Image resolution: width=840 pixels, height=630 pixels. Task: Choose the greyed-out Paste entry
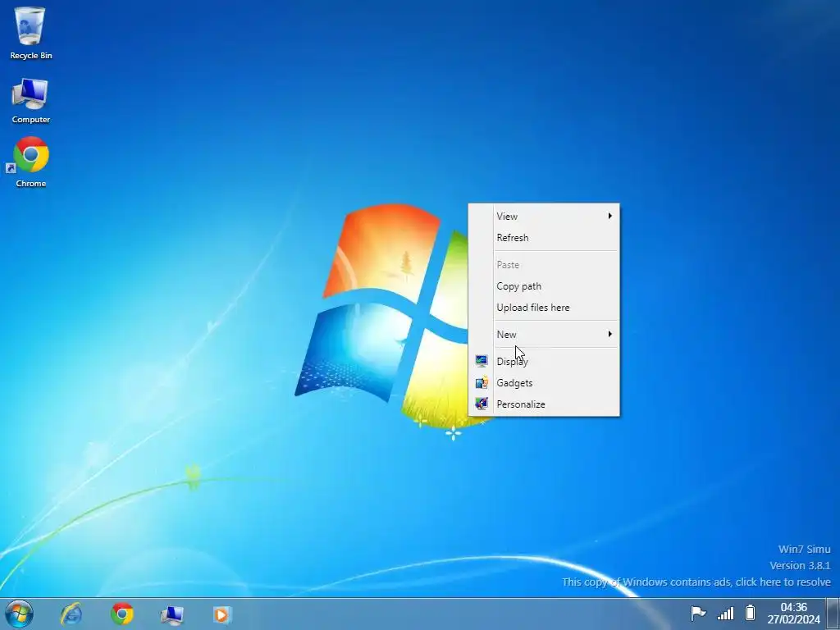(544, 265)
